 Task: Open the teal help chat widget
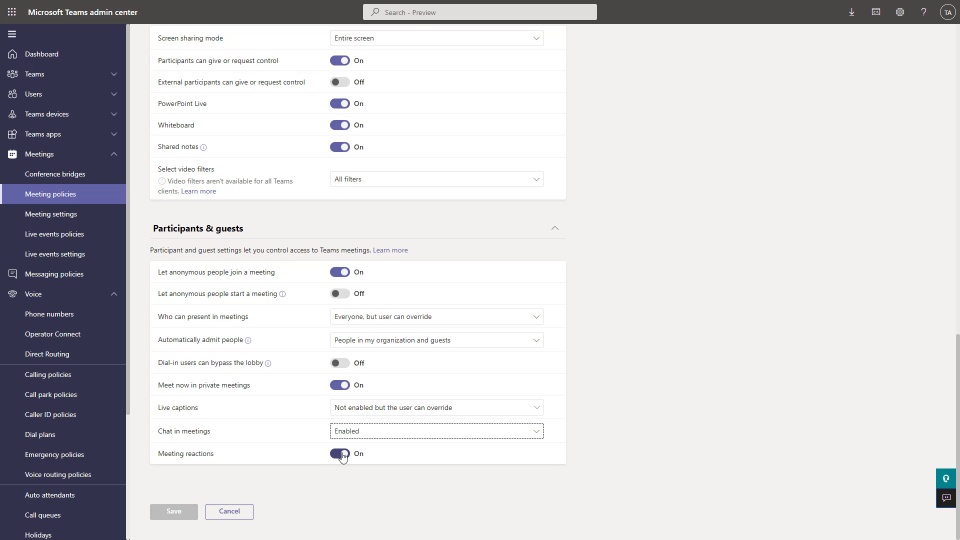pyautogui.click(x=946, y=478)
